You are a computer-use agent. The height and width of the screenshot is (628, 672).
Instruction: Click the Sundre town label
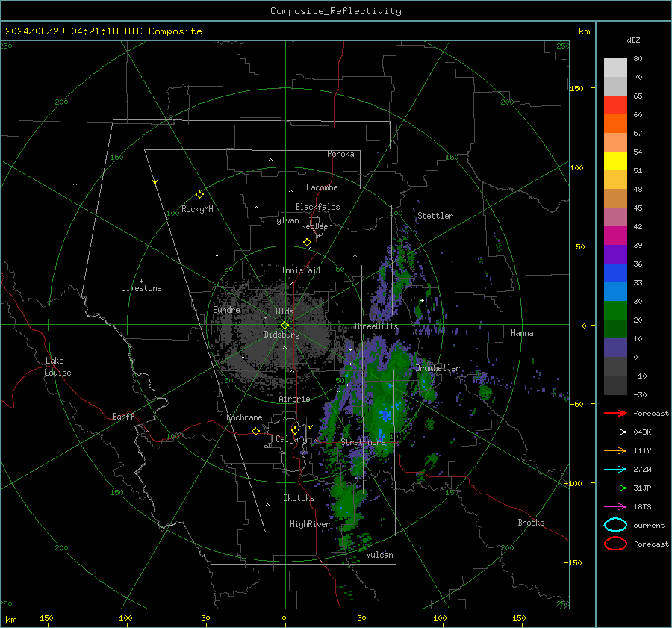226,309
